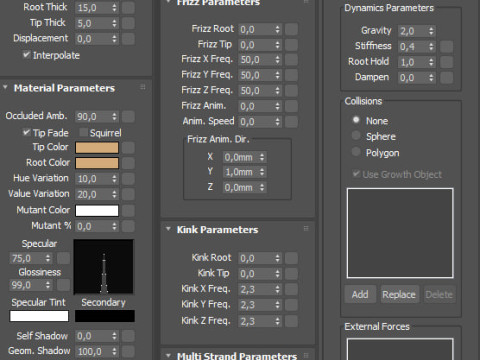The image size is (480, 360).
Task: Click map button beside Kink Tip
Action: pos(291,274)
